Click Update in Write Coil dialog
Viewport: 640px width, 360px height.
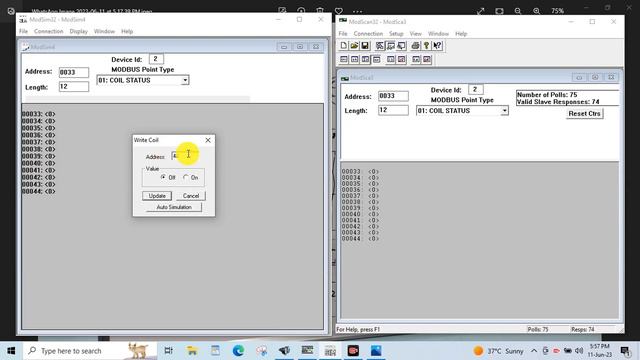pos(157,196)
